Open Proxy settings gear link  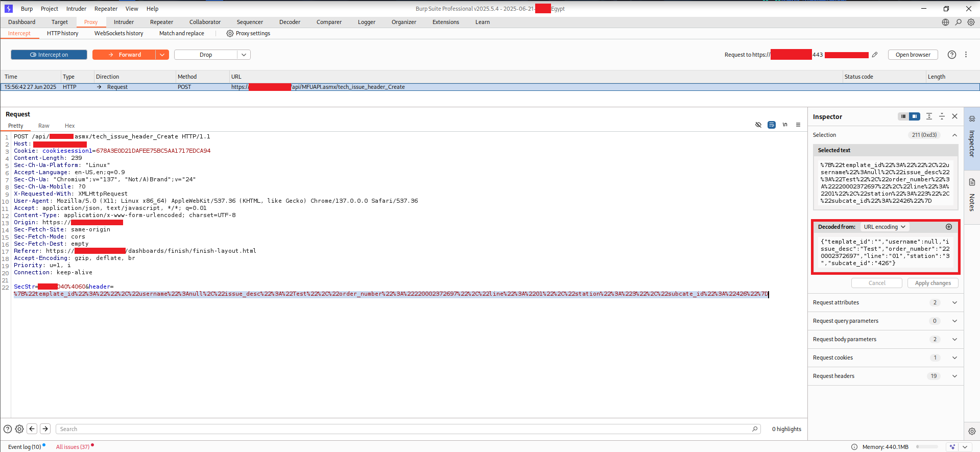click(248, 33)
